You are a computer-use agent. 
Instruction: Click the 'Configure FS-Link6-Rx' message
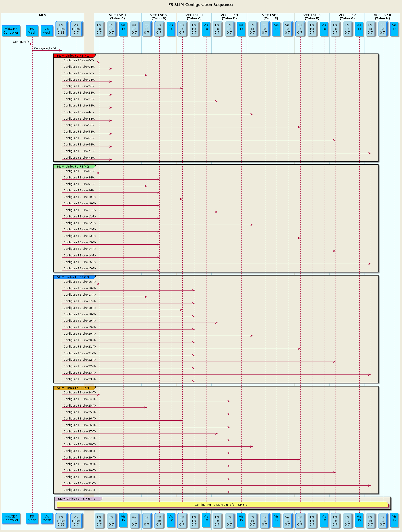coord(79,145)
